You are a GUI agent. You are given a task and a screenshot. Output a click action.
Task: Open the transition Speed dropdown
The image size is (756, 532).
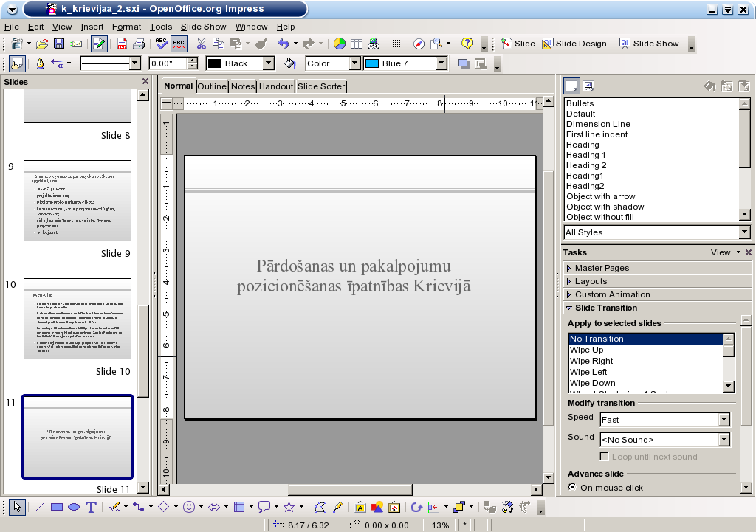coord(724,420)
